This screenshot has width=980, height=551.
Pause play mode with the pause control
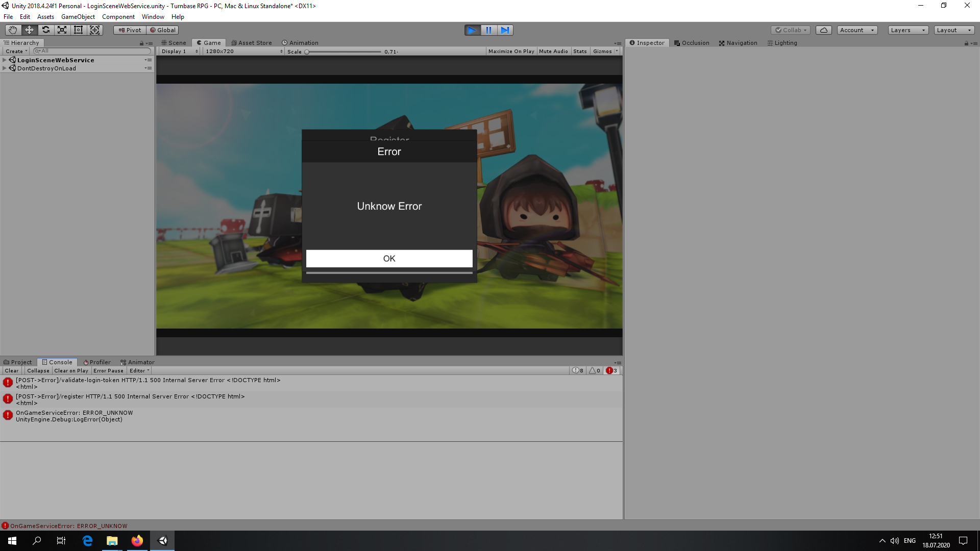pos(488,30)
